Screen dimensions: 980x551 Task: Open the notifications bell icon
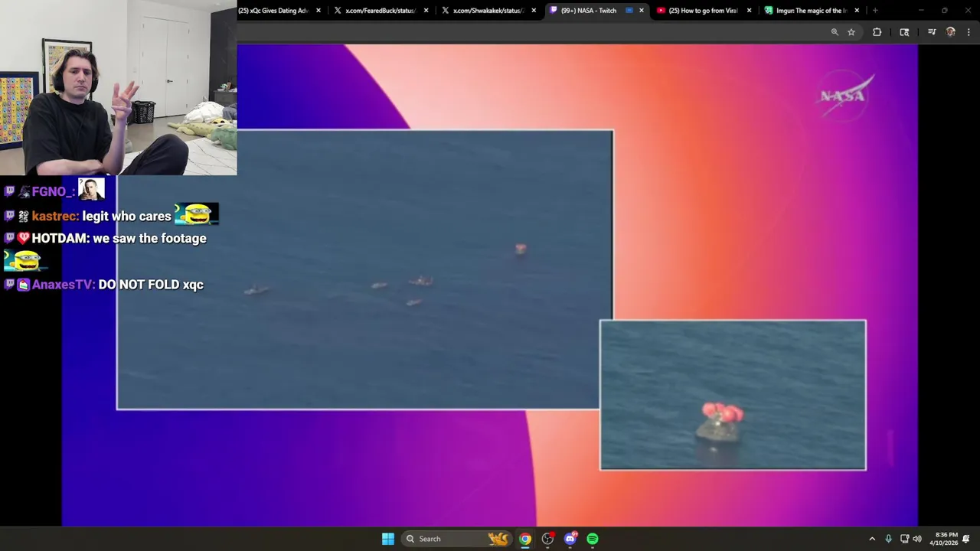(x=966, y=539)
